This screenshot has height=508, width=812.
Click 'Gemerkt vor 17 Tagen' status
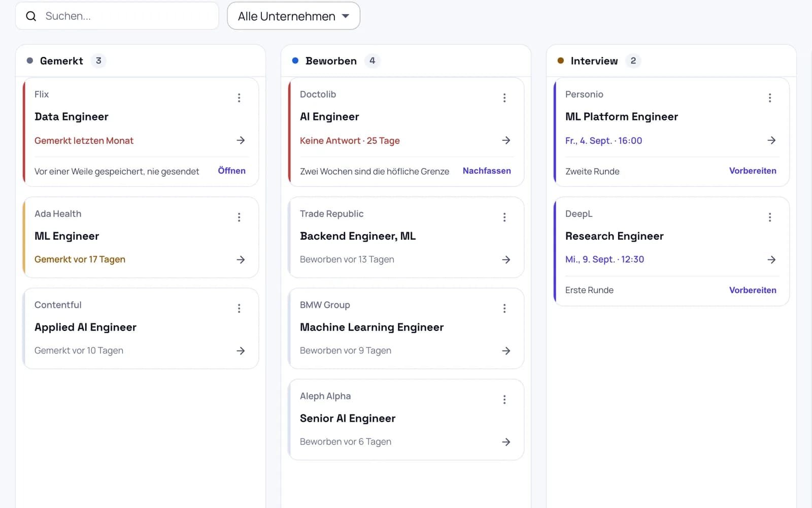[80, 260]
